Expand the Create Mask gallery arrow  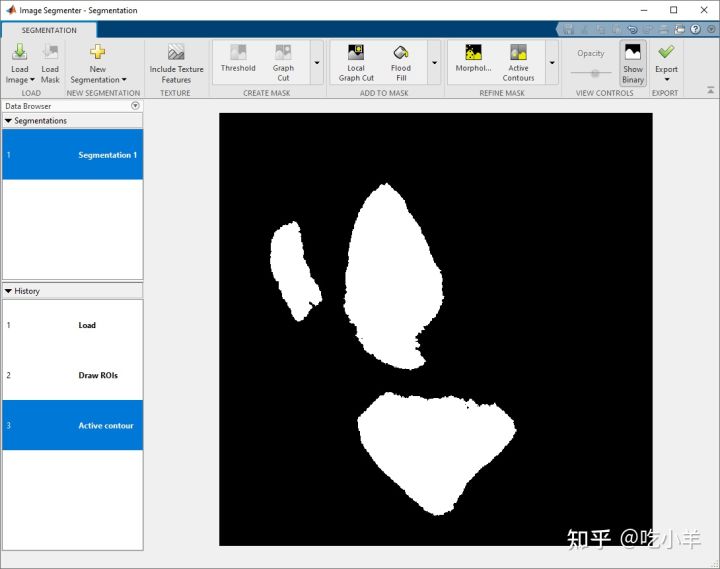pos(317,62)
